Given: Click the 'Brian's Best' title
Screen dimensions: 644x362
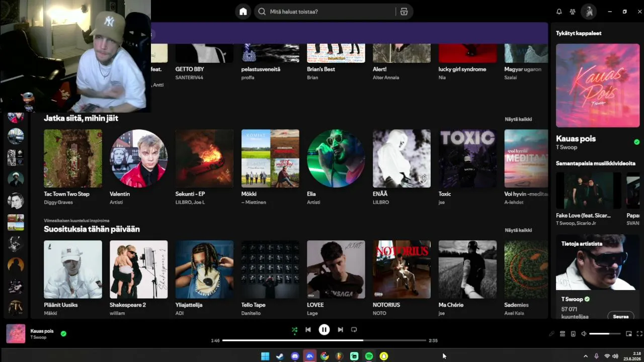Looking at the screenshot, I should click(x=321, y=69).
